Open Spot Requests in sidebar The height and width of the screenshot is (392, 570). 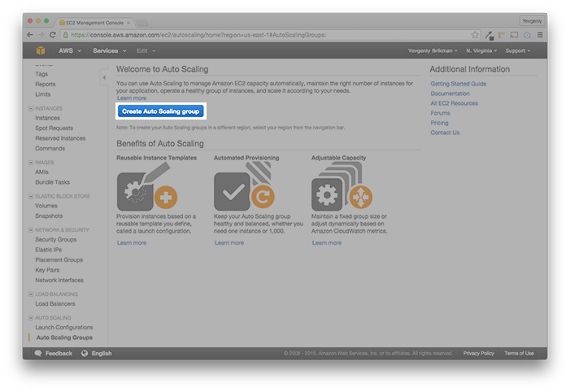pyautogui.click(x=54, y=128)
